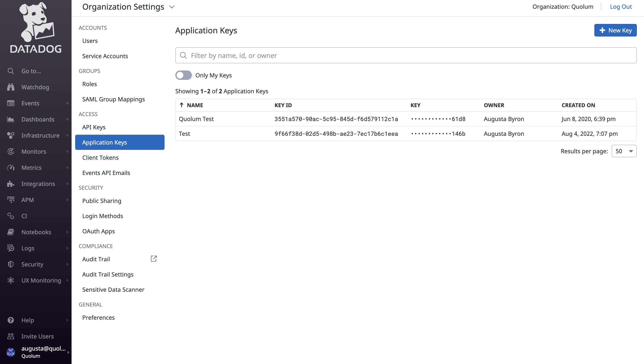Go to API Keys settings page
This screenshot has height=364, width=644.
94,127
